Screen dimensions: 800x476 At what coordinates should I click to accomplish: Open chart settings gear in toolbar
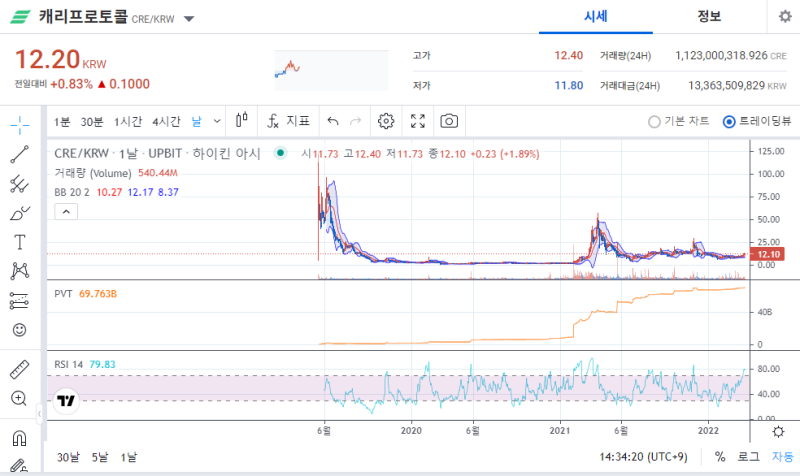[386, 121]
